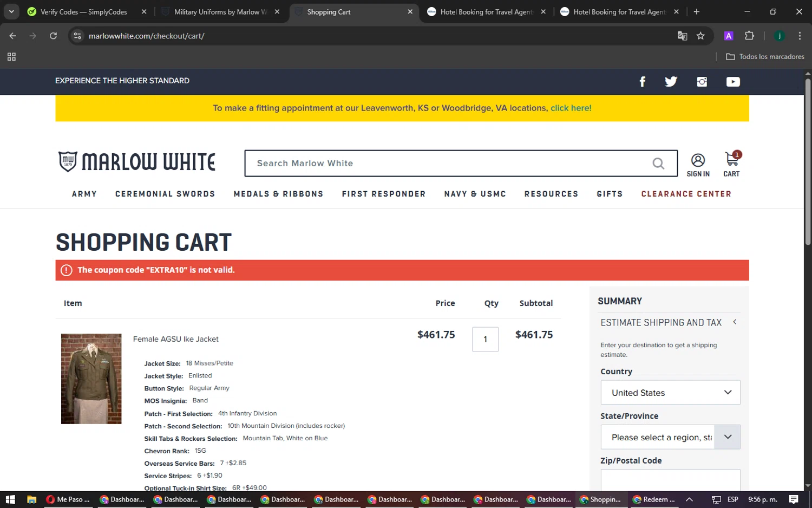The image size is (812, 508).
Task: Open the Sign In account icon
Action: [698, 165]
